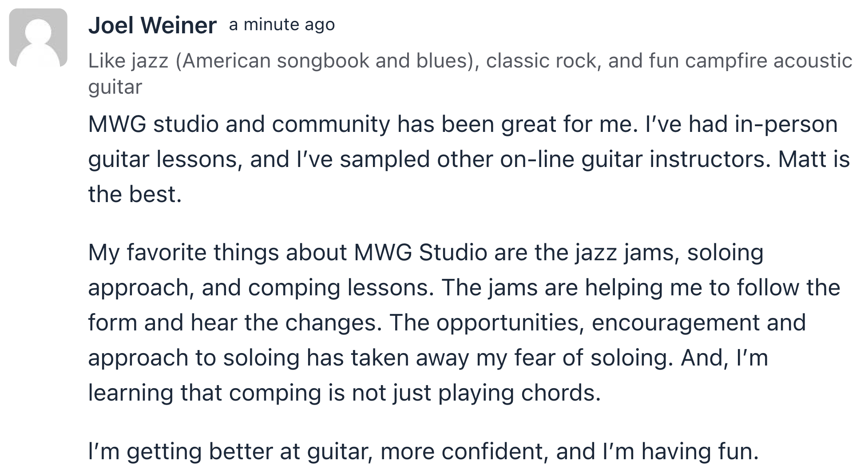Click "not just playing chords" text
Image resolution: width=868 pixels, height=465 pixels.
(476, 393)
